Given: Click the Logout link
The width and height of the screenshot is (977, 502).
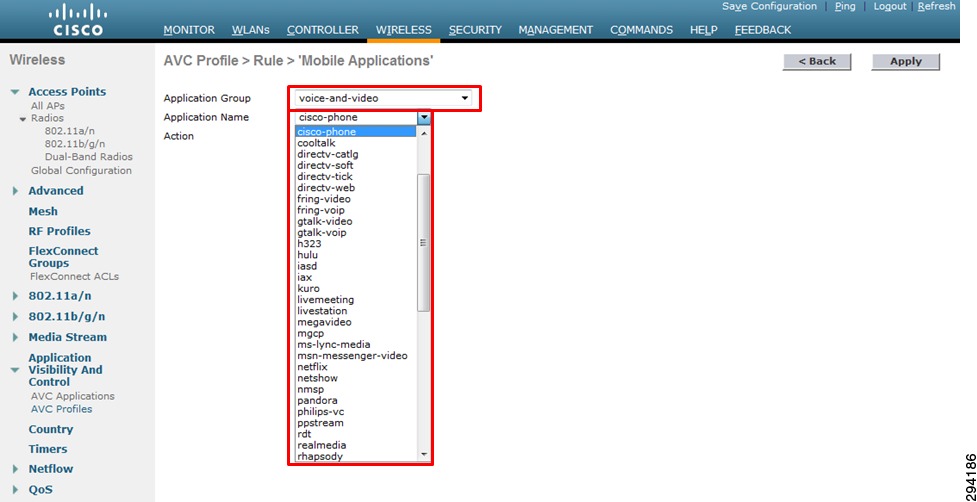Looking at the screenshot, I should (890, 6).
